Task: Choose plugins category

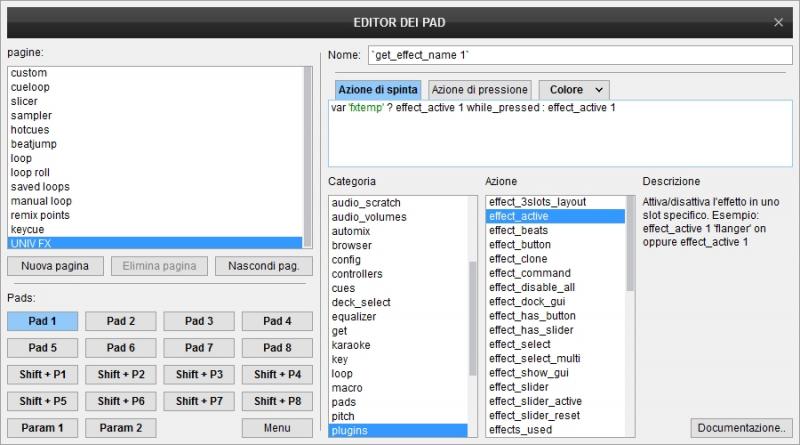Action: pyautogui.click(x=398, y=431)
